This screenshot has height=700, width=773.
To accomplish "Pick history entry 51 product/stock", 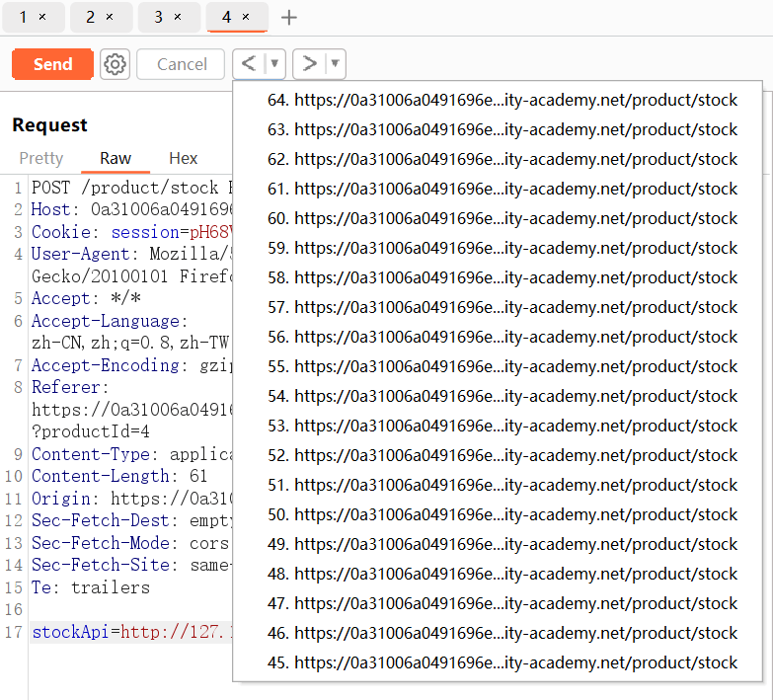I will [502, 485].
